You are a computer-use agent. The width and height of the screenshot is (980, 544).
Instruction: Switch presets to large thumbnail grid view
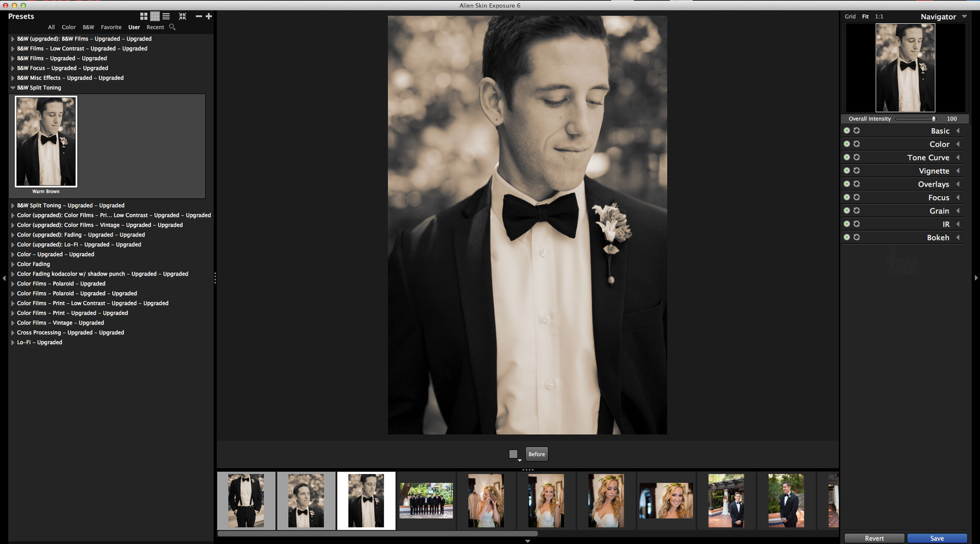click(x=144, y=17)
